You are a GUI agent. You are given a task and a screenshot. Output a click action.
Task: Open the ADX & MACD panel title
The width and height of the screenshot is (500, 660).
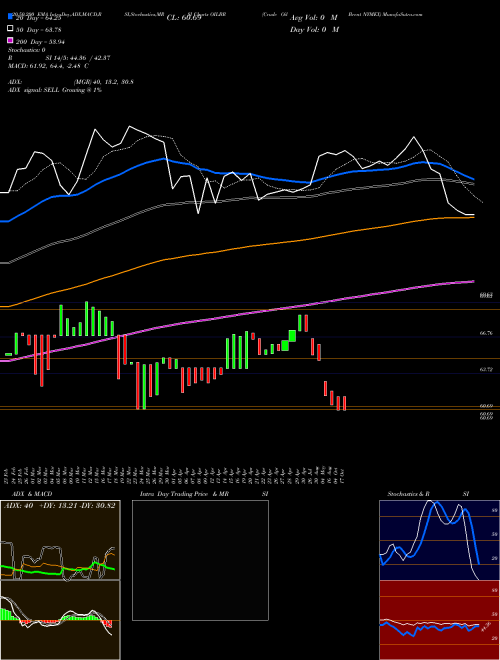pos(32,494)
